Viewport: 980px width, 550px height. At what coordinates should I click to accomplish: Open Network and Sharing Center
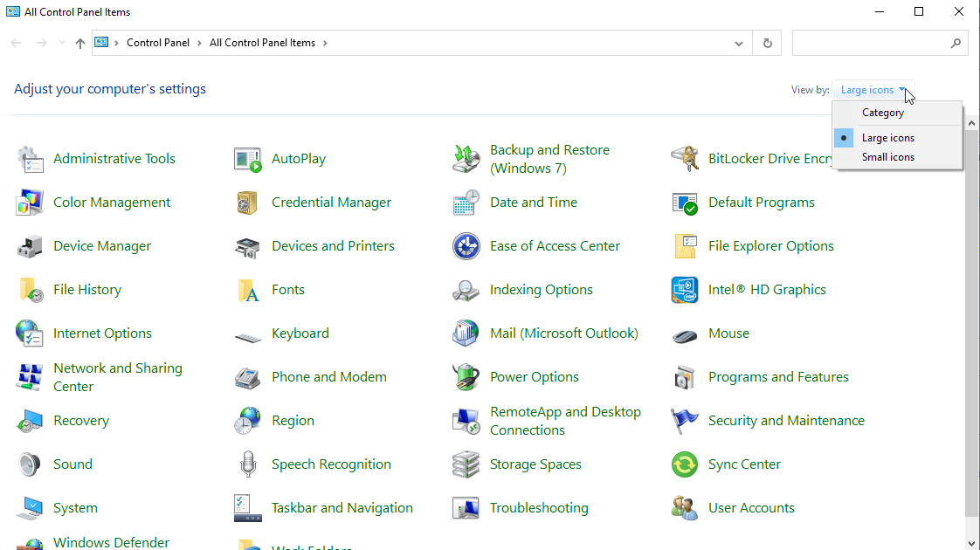click(118, 376)
